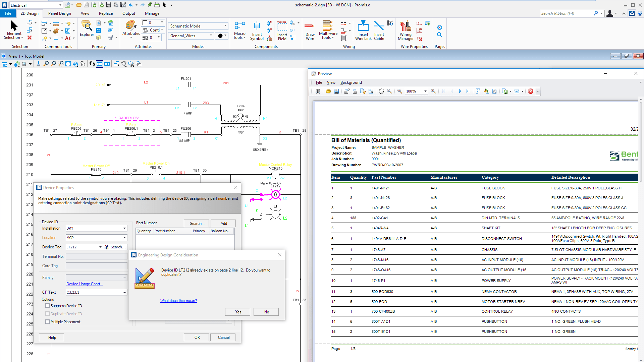
Task: Expand the Installation dropdown showing DRY
Action: (x=124, y=228)
